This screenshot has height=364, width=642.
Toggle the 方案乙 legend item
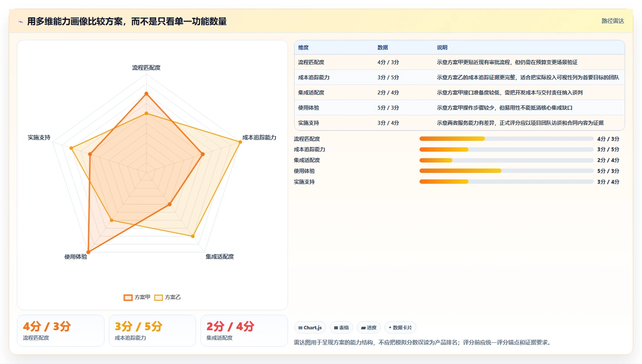[167, 297]
